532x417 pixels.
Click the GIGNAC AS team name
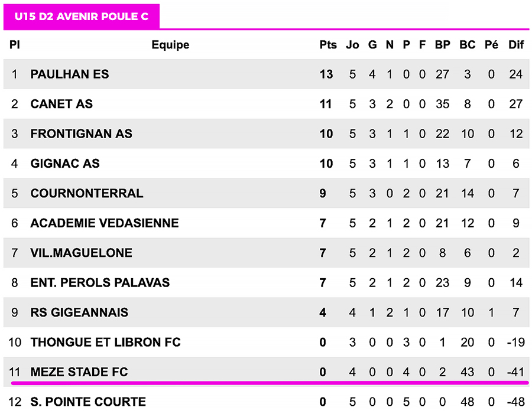[x=65, y=164]
